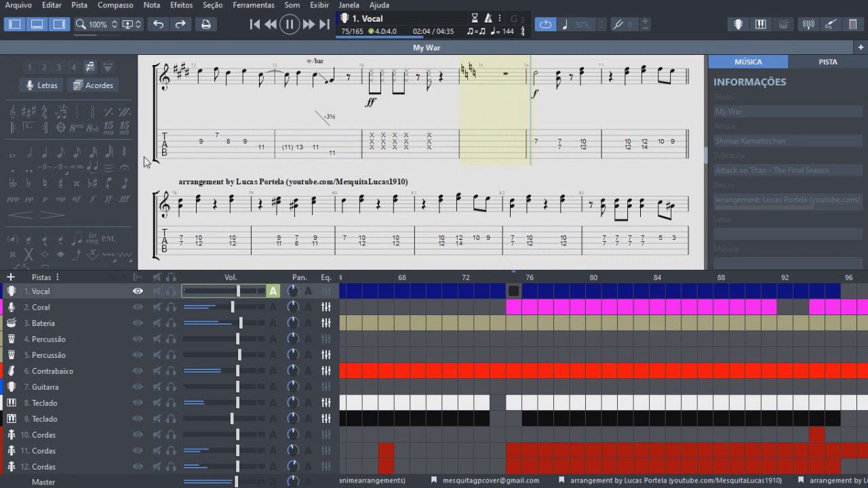Open the print dialog
Image resolution: width=868 pixels, height=488 pixels.
coord(206,24)
